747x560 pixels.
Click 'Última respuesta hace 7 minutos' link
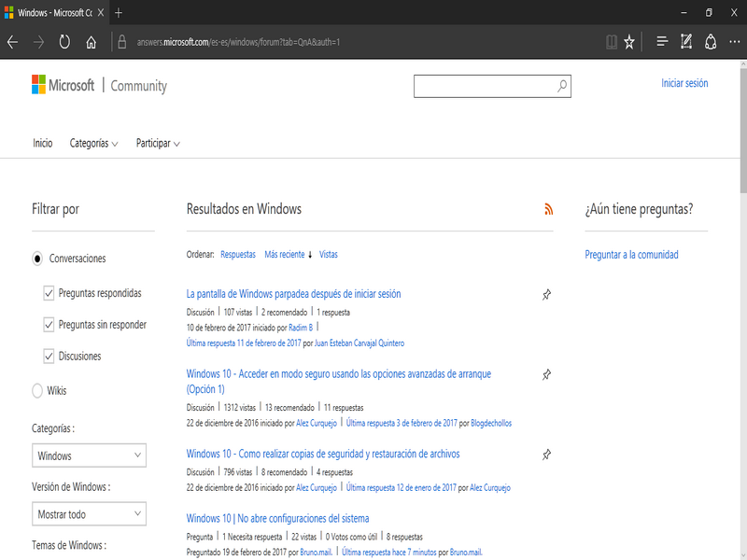(388, 553)
